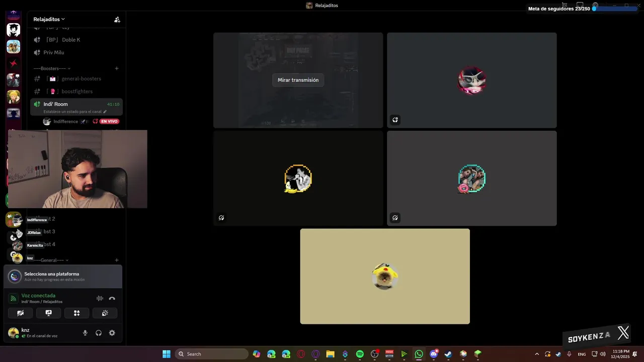
Task: Open Discord from the taskbar
Action: click(434, 354)
